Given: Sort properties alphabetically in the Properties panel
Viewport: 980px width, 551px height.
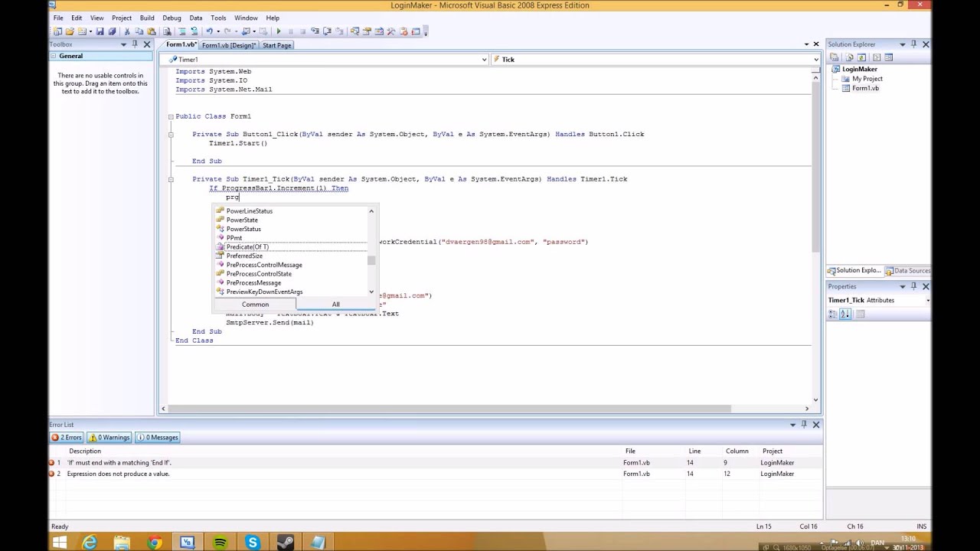Looking at the screenshot, I should (846, 314).
